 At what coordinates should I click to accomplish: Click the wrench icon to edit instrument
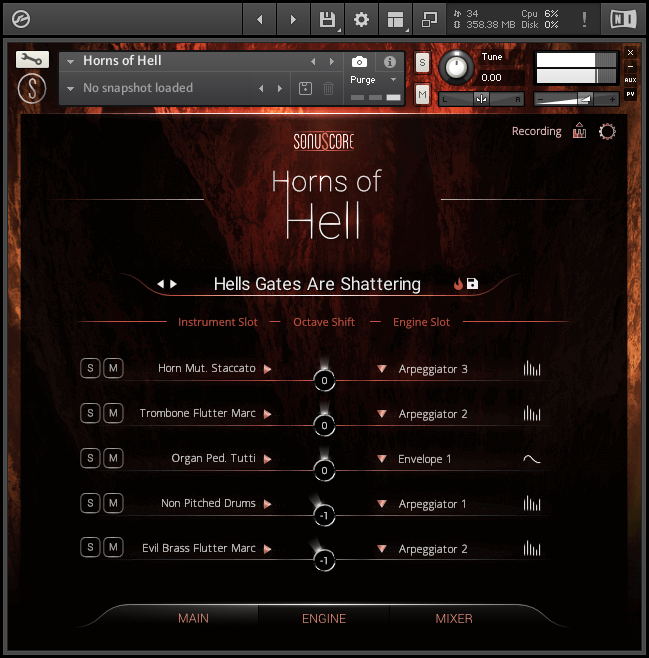(32, 60)
